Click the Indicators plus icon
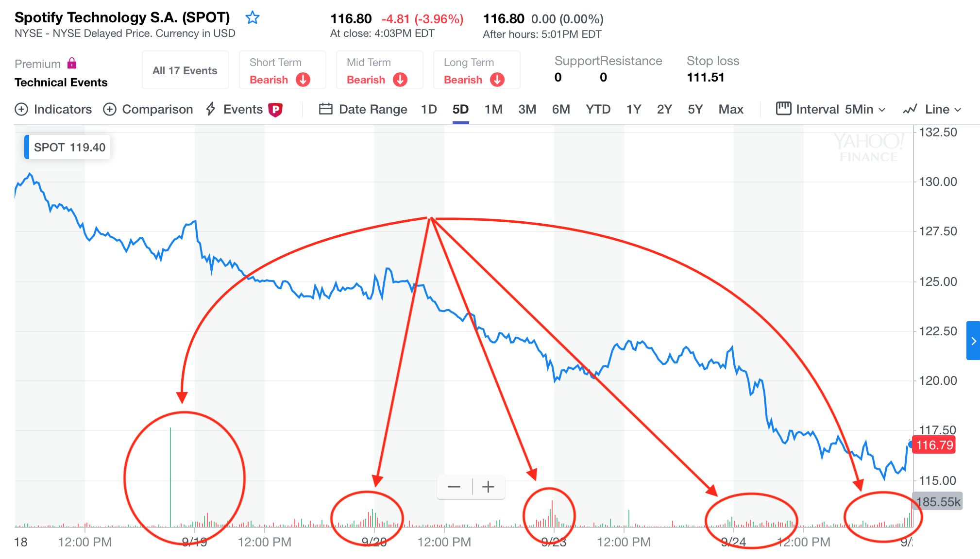980x559 pixels. pos(21,109)
